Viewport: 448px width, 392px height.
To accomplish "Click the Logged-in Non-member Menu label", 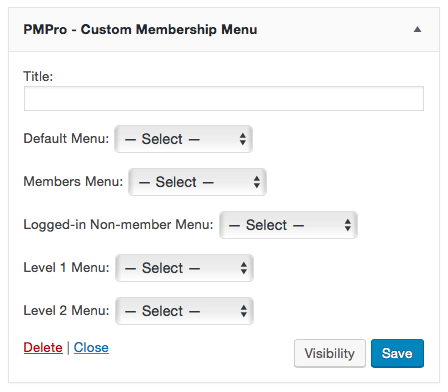I will tap(118, 225).
